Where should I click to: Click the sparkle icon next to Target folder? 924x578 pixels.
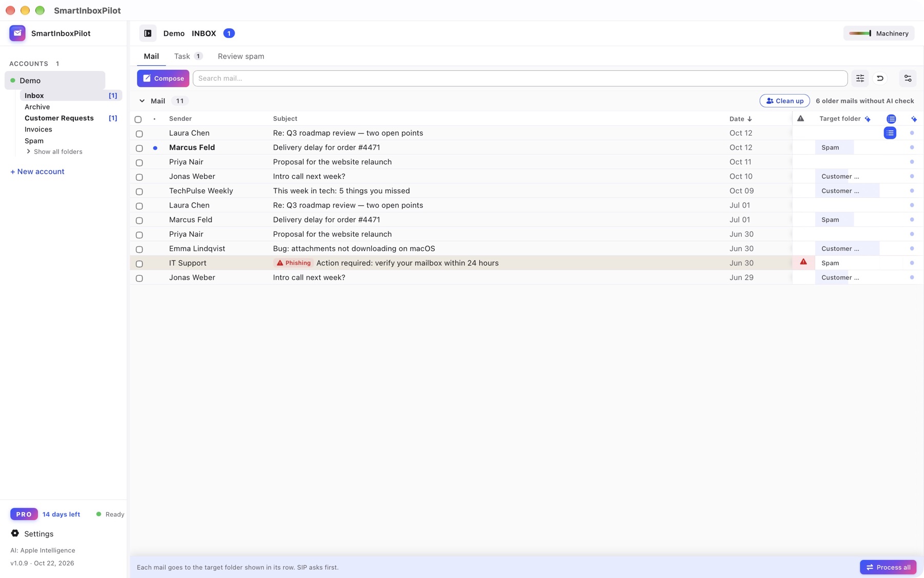click(x=868, y=119)
